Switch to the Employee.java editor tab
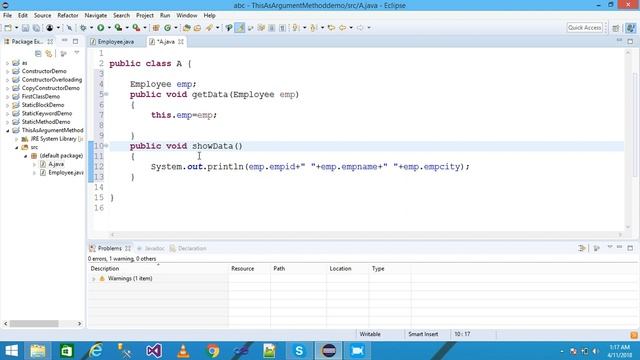The image size is (640, 360). click(116, 42)
